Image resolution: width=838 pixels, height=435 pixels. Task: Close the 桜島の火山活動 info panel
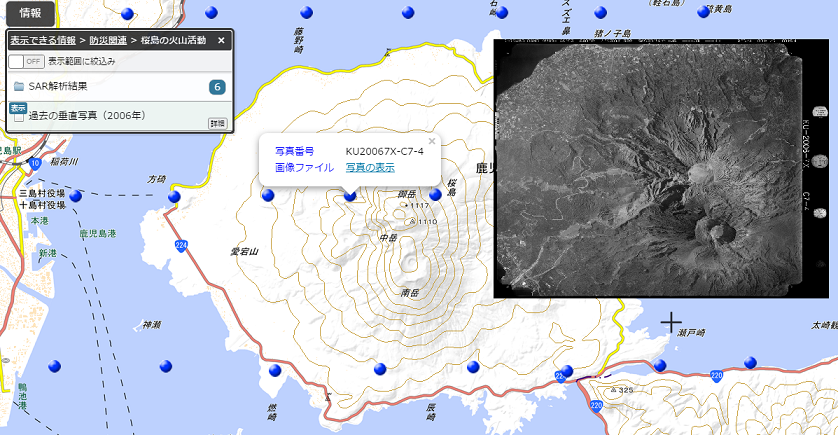221,41
